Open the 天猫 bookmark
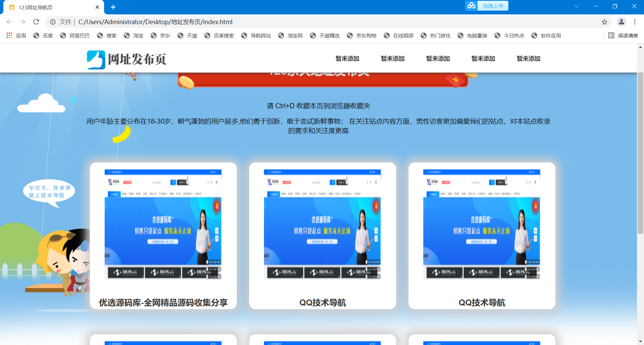This screenshot has width=644, height=345. tap(187, 36)
